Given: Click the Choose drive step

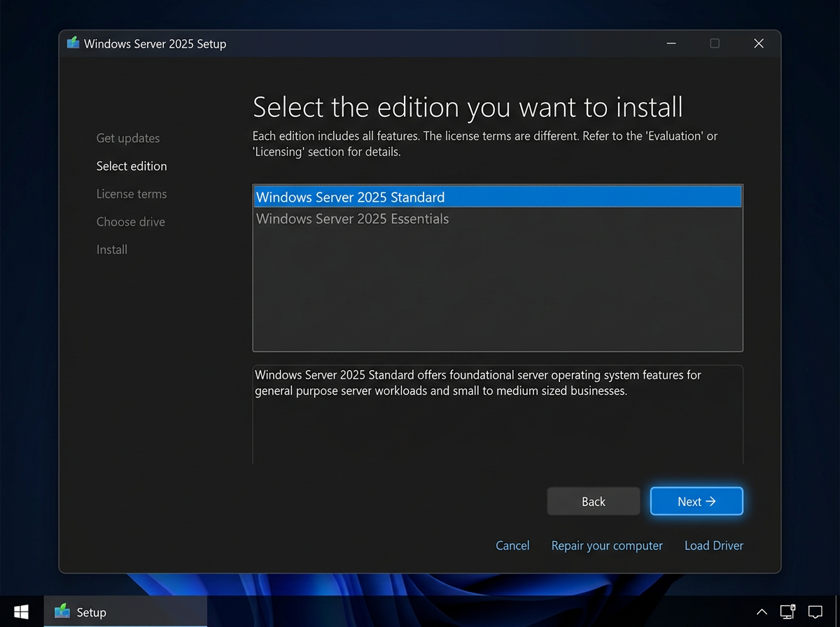Looking at the screenshot, I should [131, 222].
